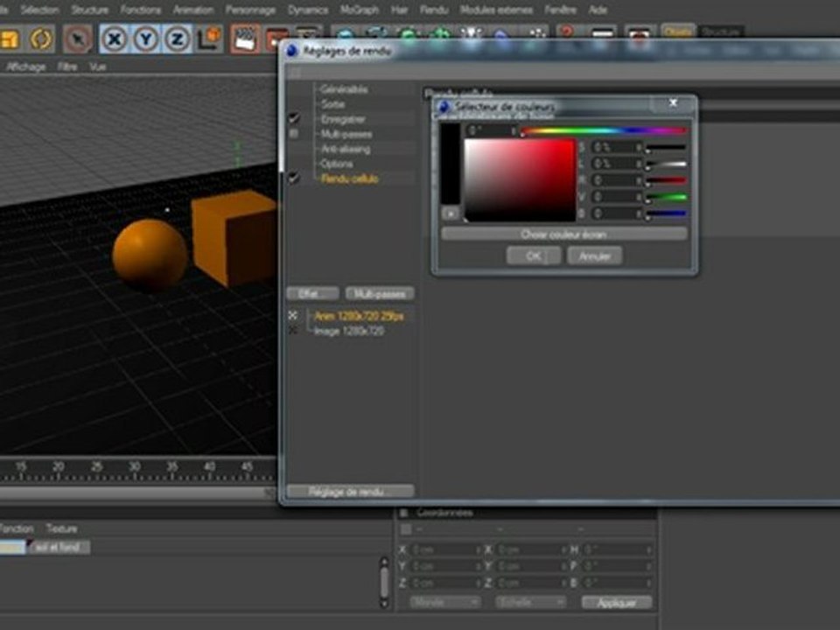Click the stepper arrows of the hue field
Image resolution: width=840 pixels, height=630 pixels.
514,130
